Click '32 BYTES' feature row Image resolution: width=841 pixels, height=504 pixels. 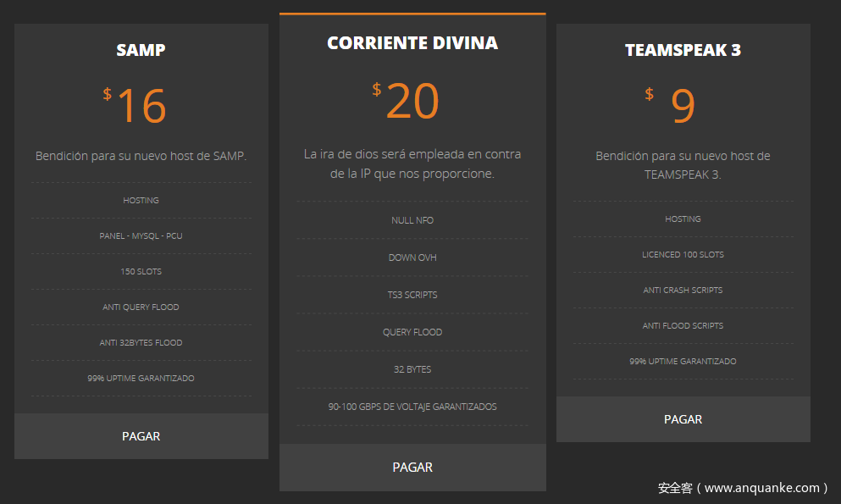pos(412,369)
